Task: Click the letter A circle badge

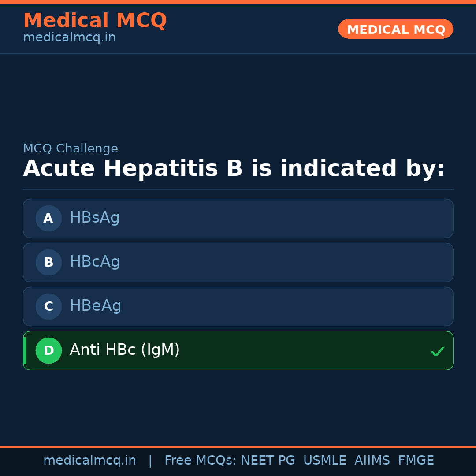Action: (x=48, y=218)
